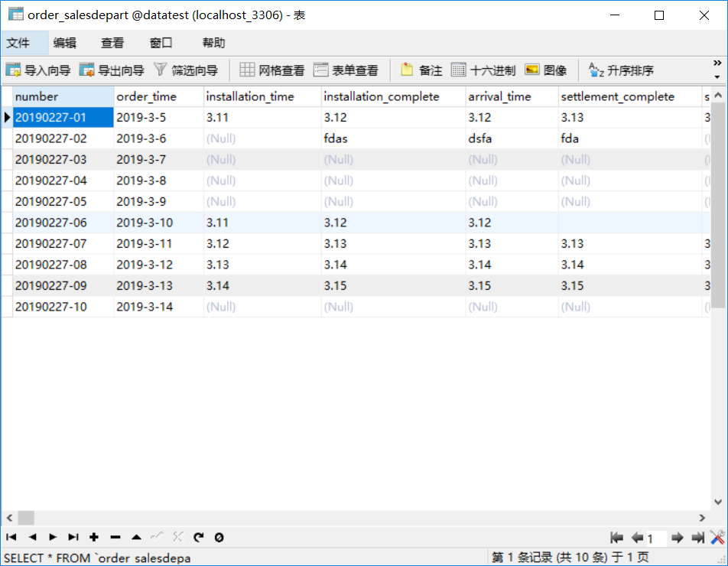
Task: Go to the next page
Action: [x=678, y=538]
